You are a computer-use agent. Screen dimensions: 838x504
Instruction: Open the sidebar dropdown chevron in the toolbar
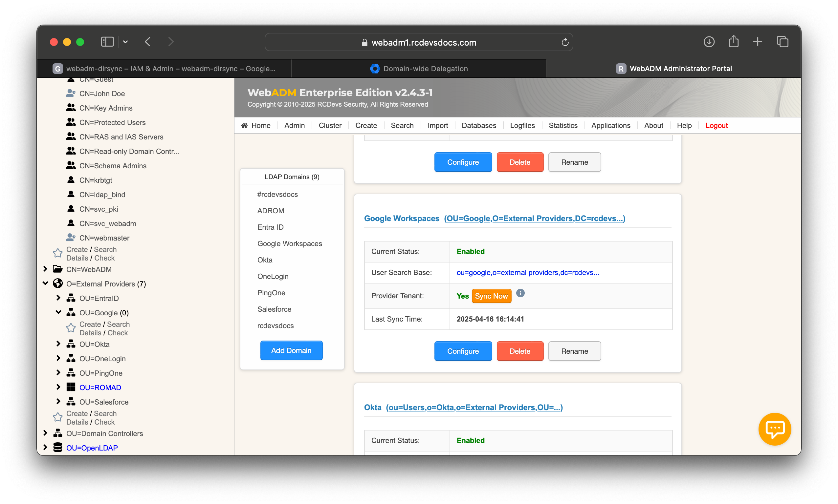(125, 42)
